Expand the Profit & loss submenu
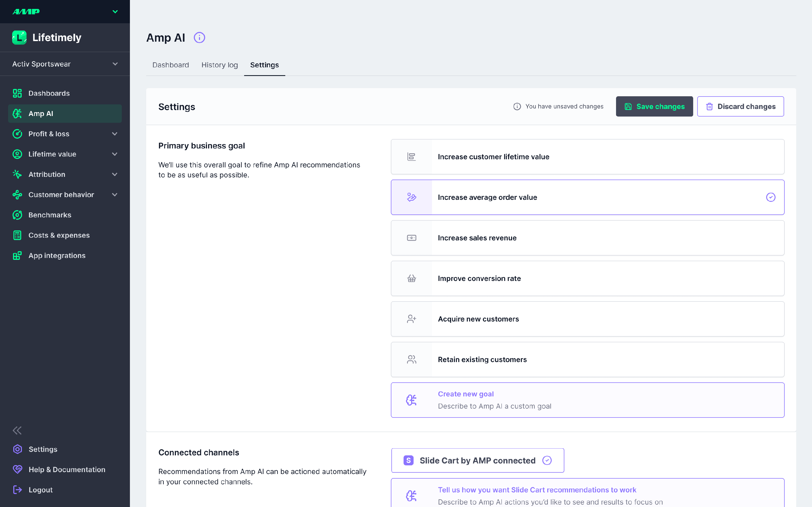The width and height of the screenshot is (812, 507). pos(114,134)
